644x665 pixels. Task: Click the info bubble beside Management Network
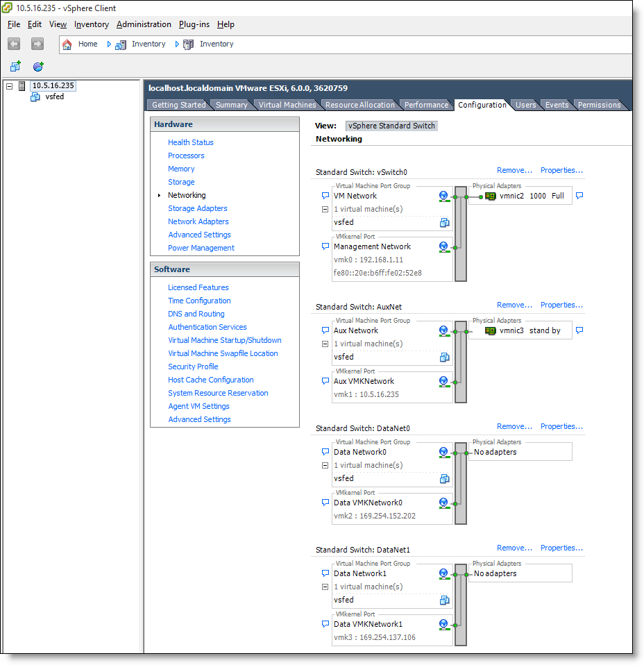[x=325, y=246]
